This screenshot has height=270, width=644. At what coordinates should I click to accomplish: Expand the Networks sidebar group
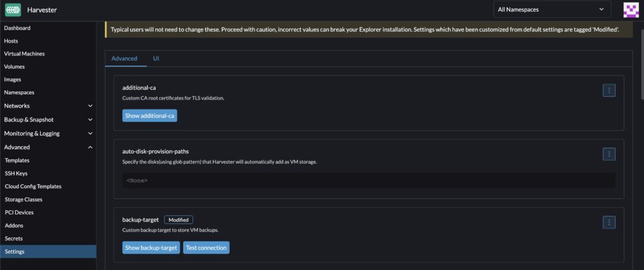pos(90,106)
